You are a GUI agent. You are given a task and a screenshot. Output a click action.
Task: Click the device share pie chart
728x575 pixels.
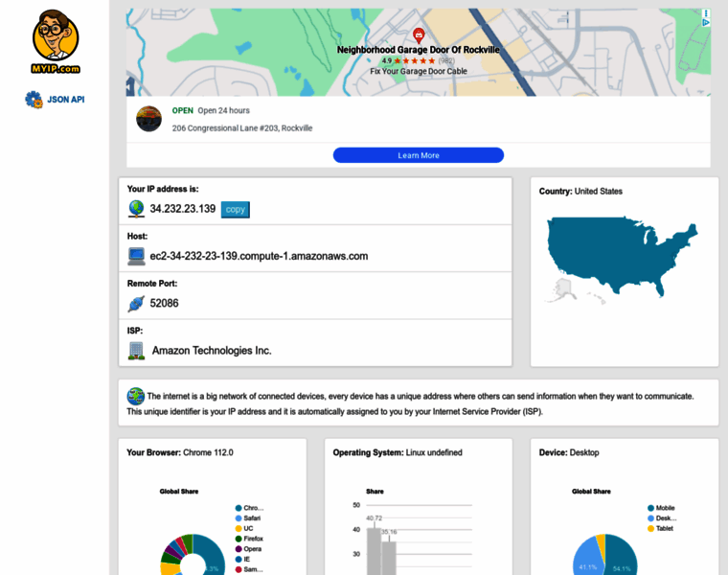click(605, 555)
